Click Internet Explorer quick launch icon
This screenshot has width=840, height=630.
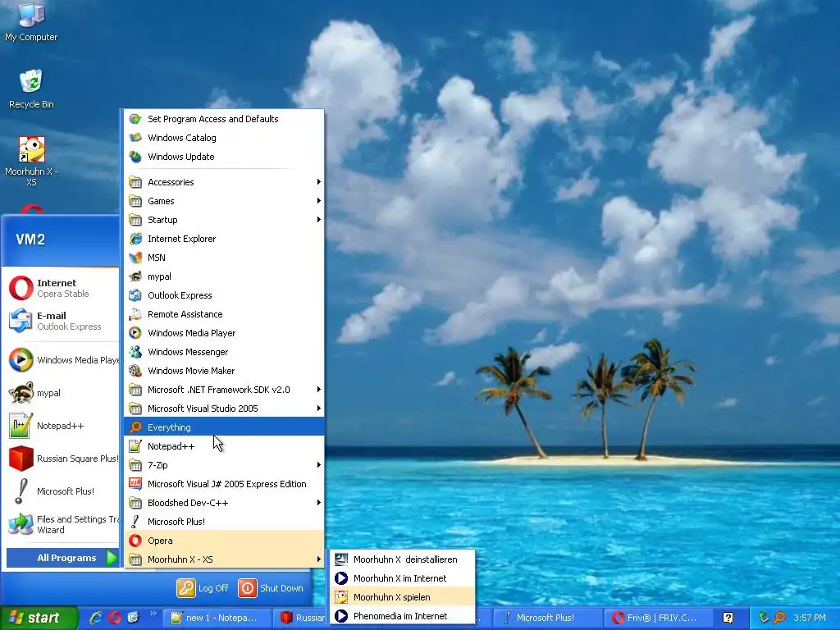click(97, 618)
